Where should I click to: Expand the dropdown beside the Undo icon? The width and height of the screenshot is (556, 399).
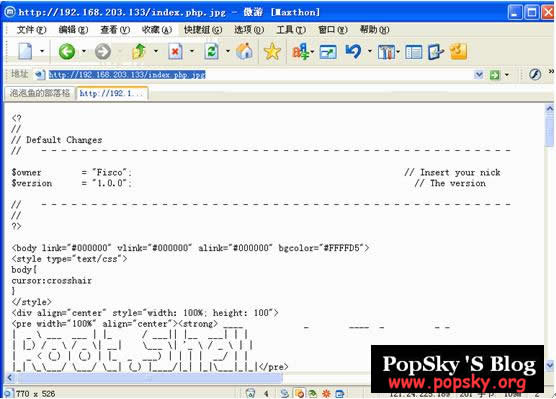369,52
